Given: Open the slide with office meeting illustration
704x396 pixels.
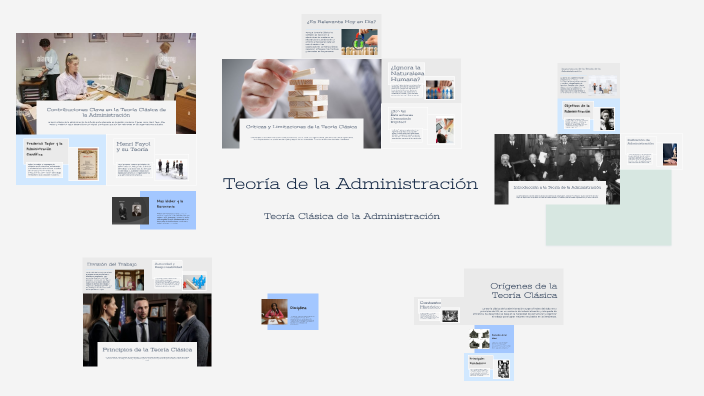Looking at the screenshot, I should [x=589, y=81].
